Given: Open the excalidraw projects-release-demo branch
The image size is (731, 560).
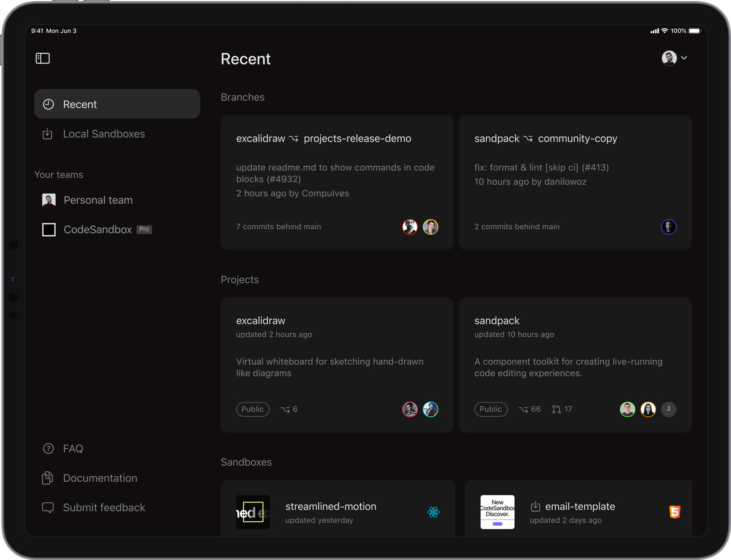Looking at the screenshot, I should 336,182.
